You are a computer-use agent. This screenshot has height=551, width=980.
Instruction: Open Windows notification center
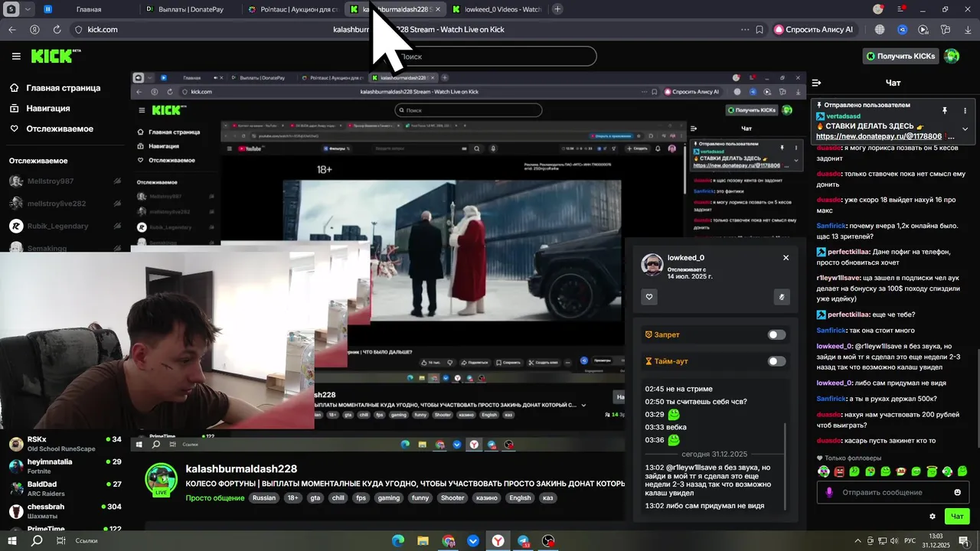(964, 541)
